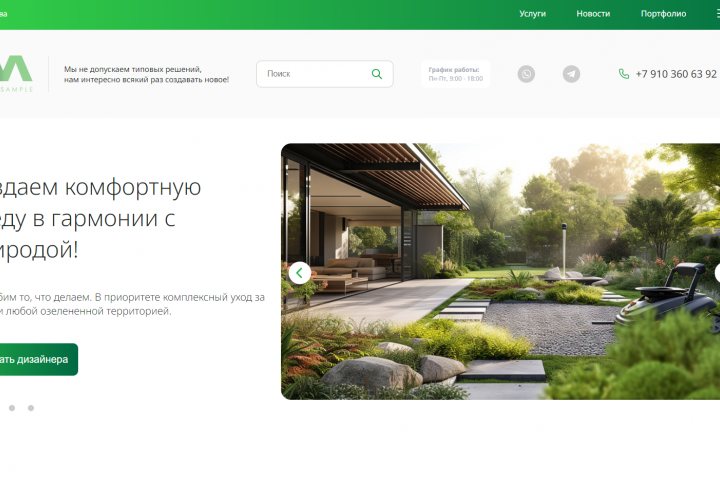720x480 pixels.
Task: Call the number +7 910 360 63 92
Action: pyautogui.click(x=675, y=74)
